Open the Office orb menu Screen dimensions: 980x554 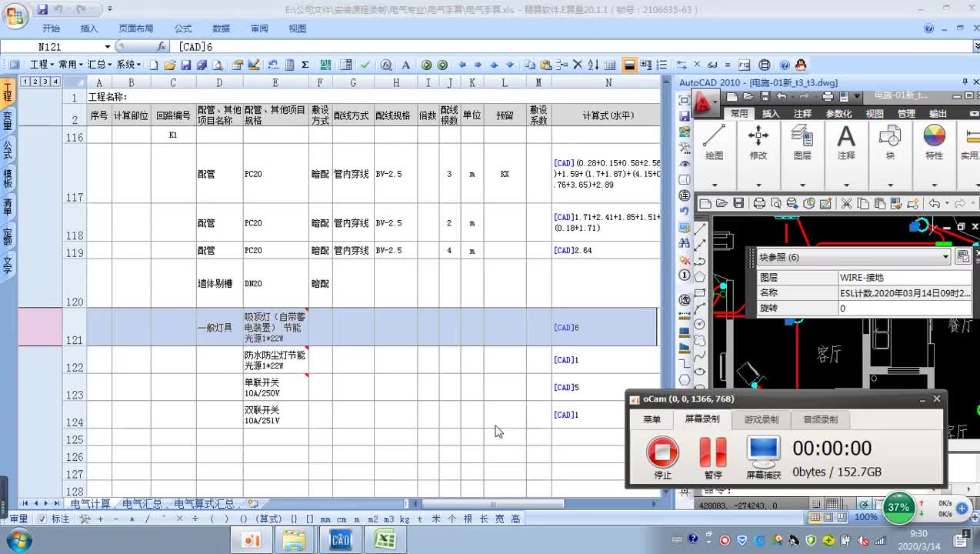pos(15,15)
